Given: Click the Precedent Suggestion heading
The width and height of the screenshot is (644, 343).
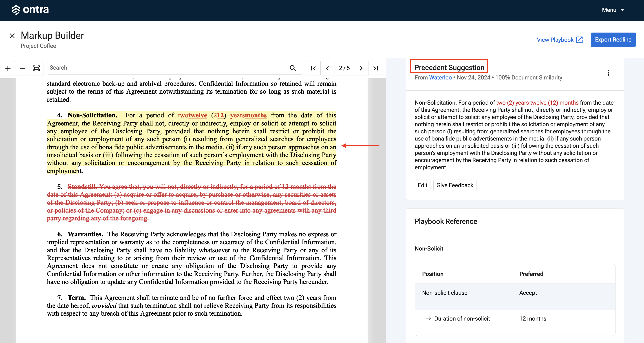Looking at the screenshot, I should click(449, 68).
